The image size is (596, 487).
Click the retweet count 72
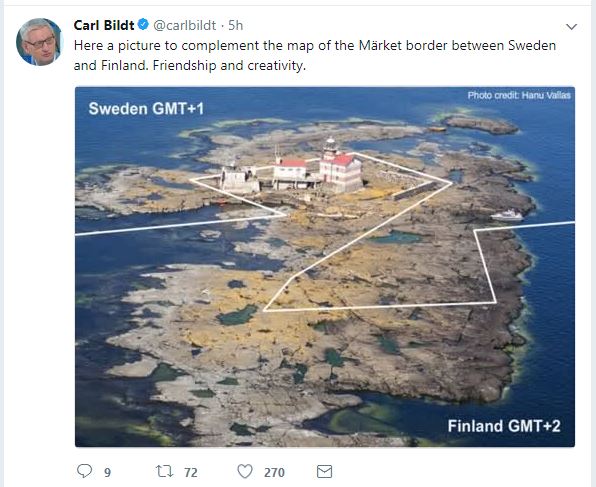(191, 473)
